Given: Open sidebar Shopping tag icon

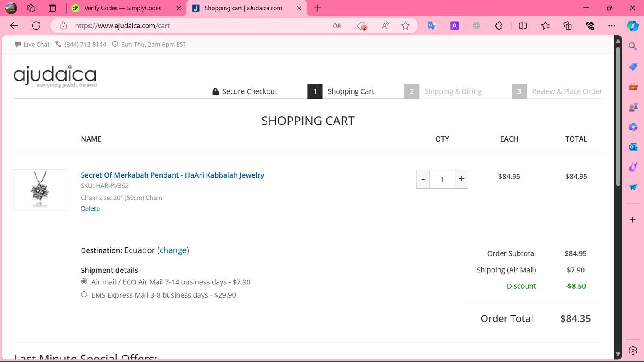Looking at the screenshot, I should click(633, 66).
